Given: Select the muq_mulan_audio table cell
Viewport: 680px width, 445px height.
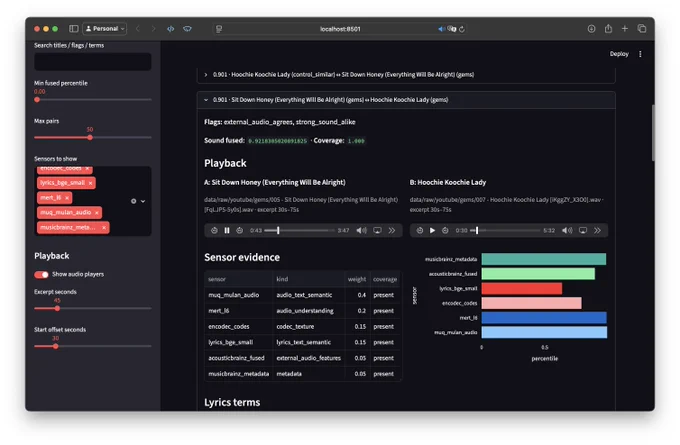Looking at the screenshot, I should 239,295.
